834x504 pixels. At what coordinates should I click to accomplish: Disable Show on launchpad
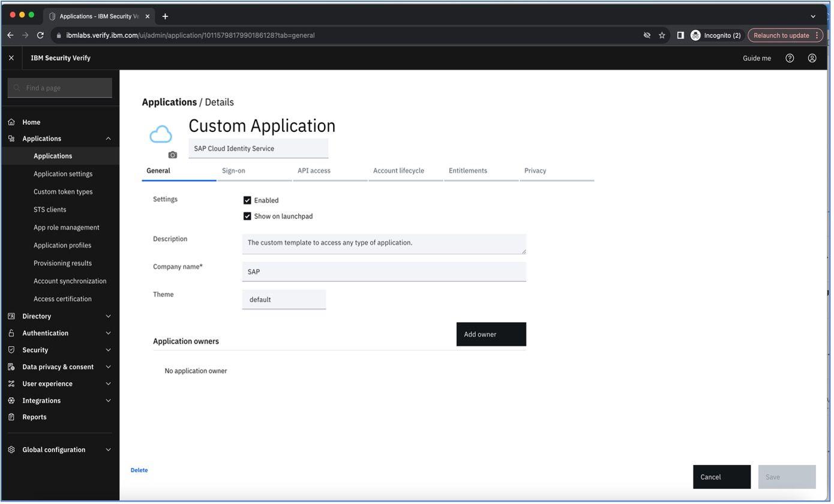(x=247, y=216)
